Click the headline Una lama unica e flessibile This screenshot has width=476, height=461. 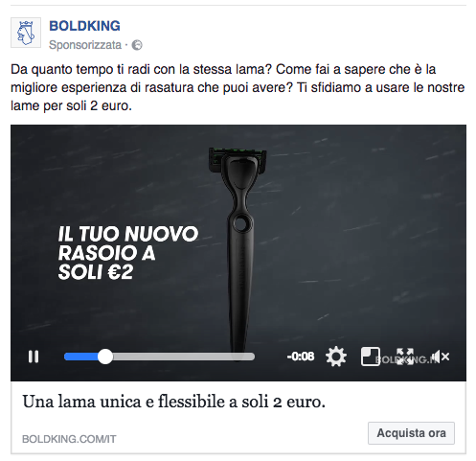point(174,402)
